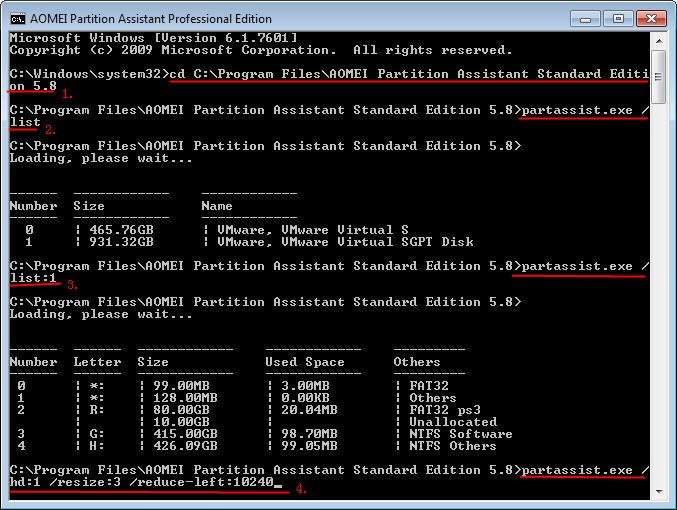Click the '/reduce-left:10240' command text

201,482
